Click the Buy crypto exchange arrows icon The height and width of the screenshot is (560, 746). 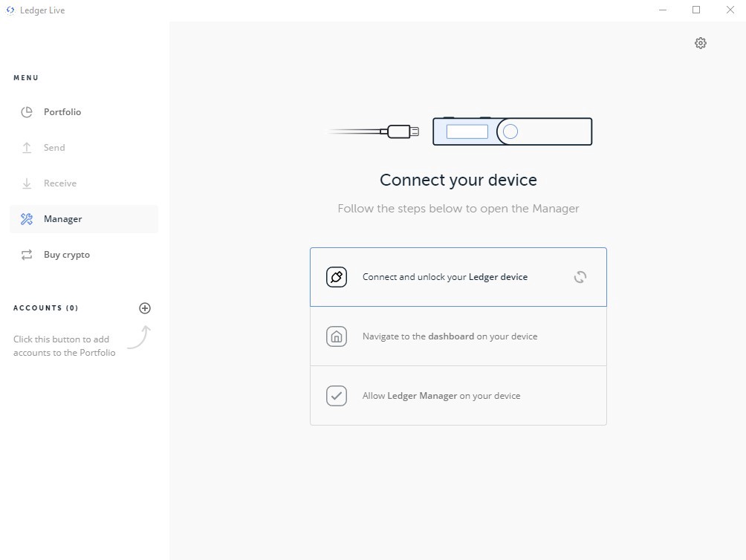click(x=27, y=255)
